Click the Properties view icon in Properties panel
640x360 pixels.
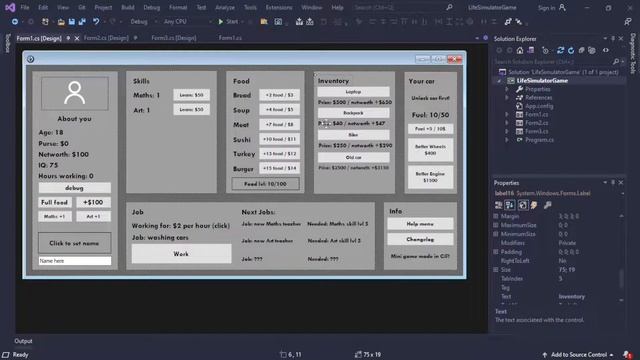tap(523, 205)
